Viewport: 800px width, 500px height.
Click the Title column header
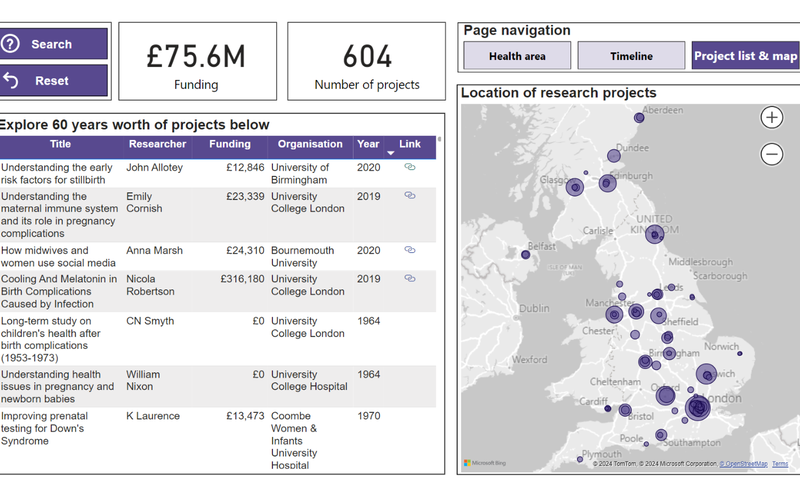coord(60,144)
